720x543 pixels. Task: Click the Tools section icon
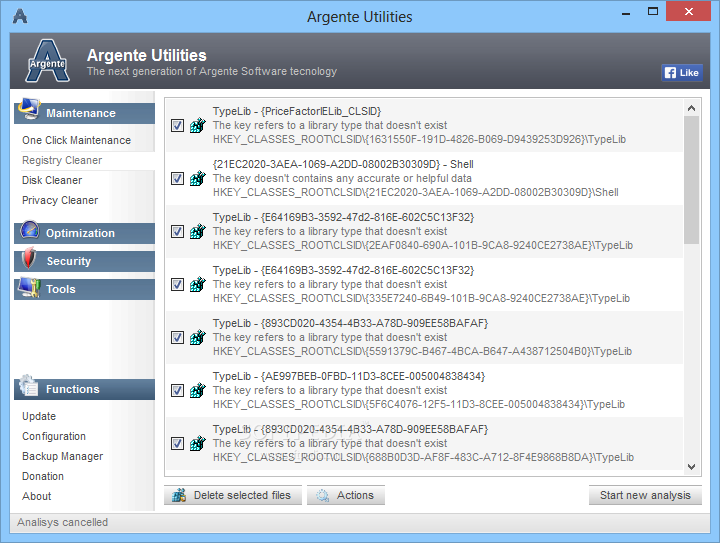click(29, 287)
